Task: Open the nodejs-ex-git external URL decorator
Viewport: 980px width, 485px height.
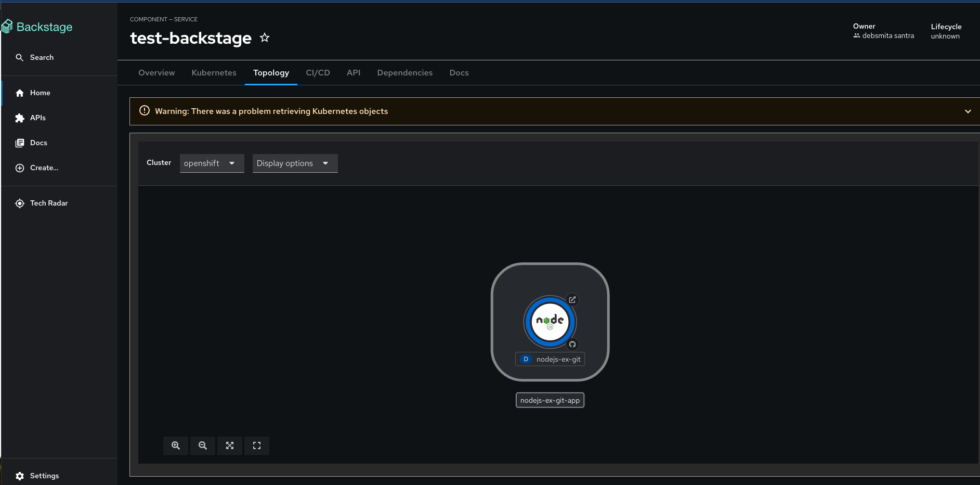Action: click(x=572, y=300)
